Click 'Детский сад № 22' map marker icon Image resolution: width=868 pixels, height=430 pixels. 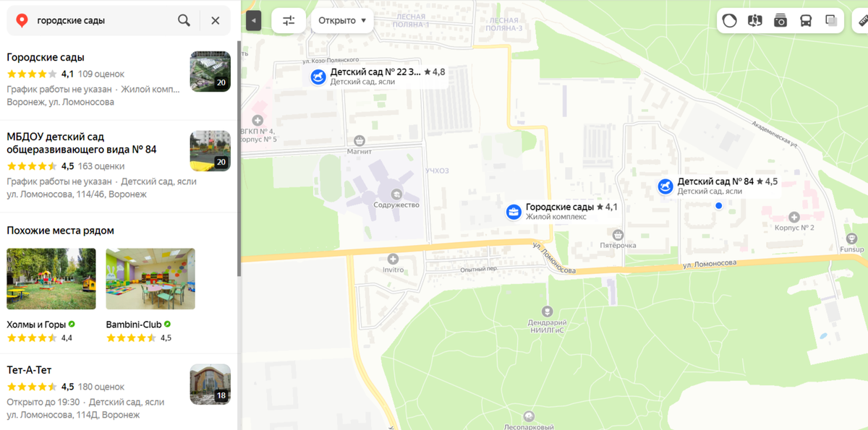(x=318, y=77)
